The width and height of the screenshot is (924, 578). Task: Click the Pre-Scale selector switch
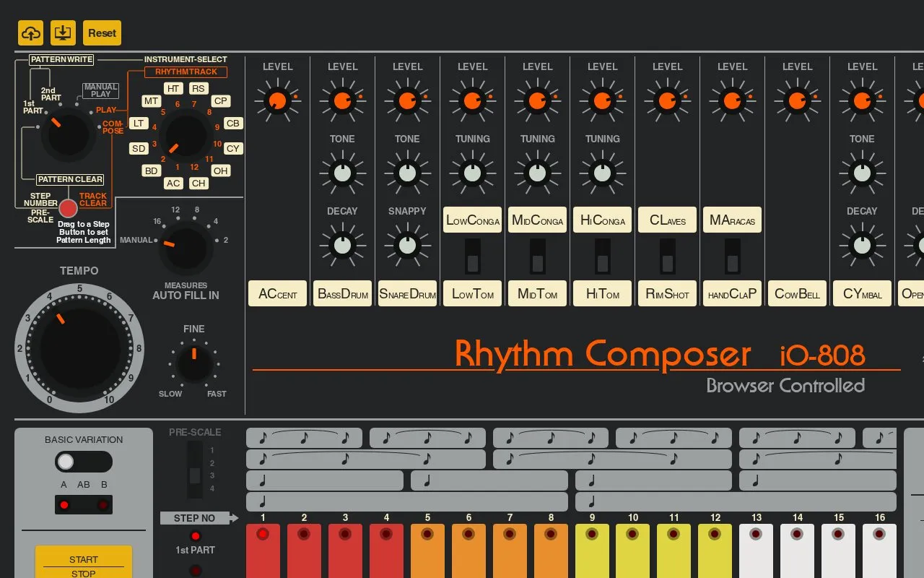tap(194, 470)
